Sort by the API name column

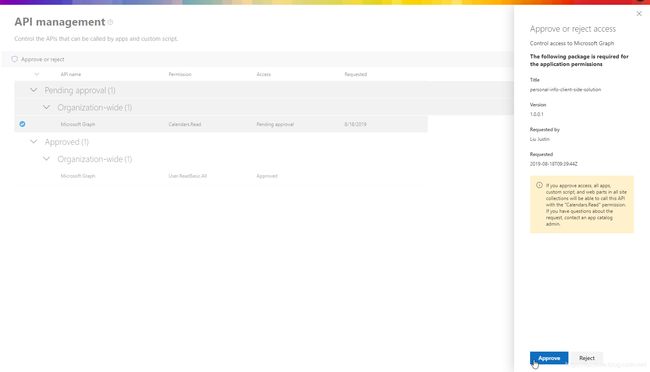[71, 74]
